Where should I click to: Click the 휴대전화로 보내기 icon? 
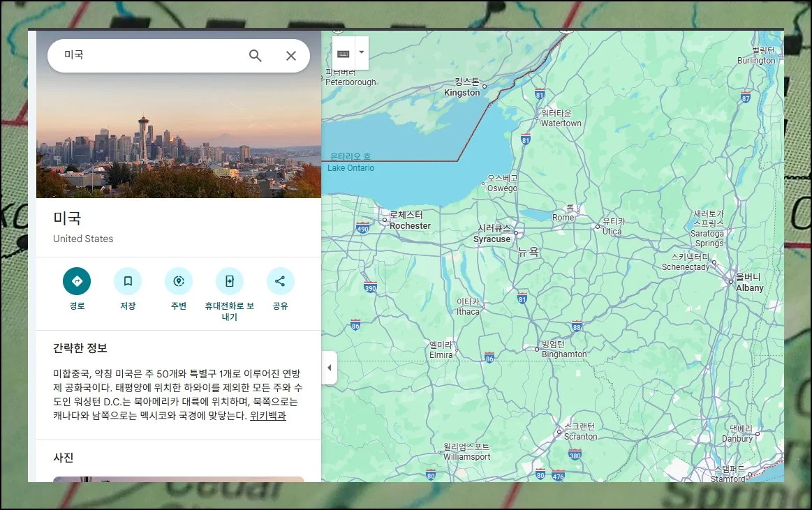click(x=230, y=281)
